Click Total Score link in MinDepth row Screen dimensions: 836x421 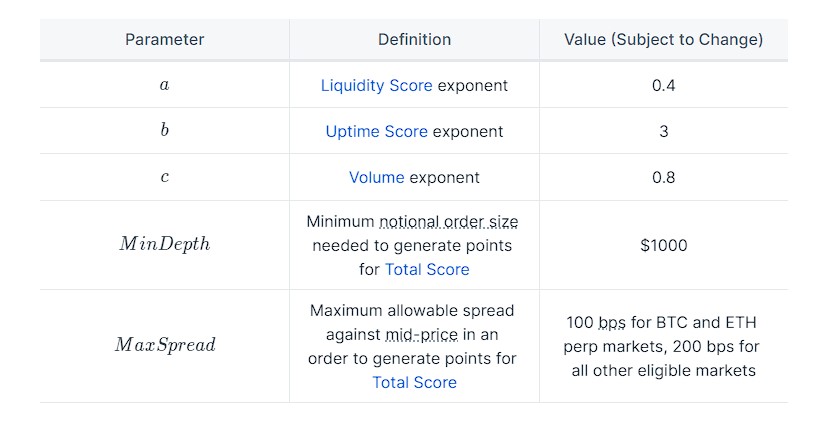tap(427, 270)
